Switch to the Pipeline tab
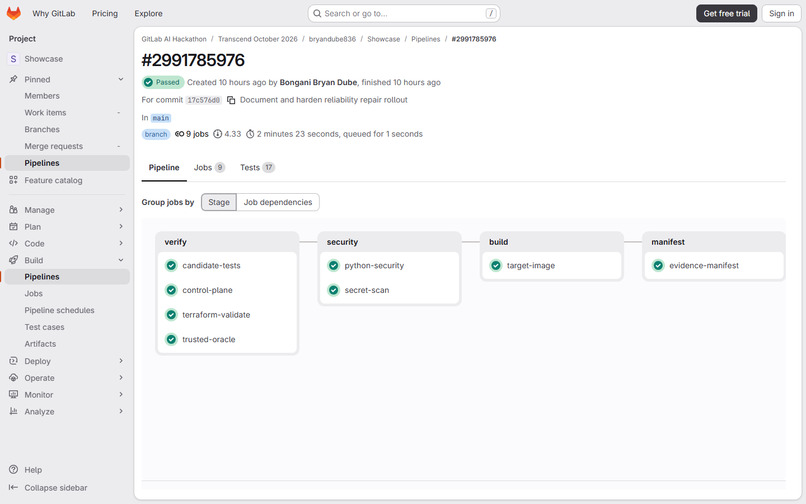The image size is (806, 504). point(164,168)
